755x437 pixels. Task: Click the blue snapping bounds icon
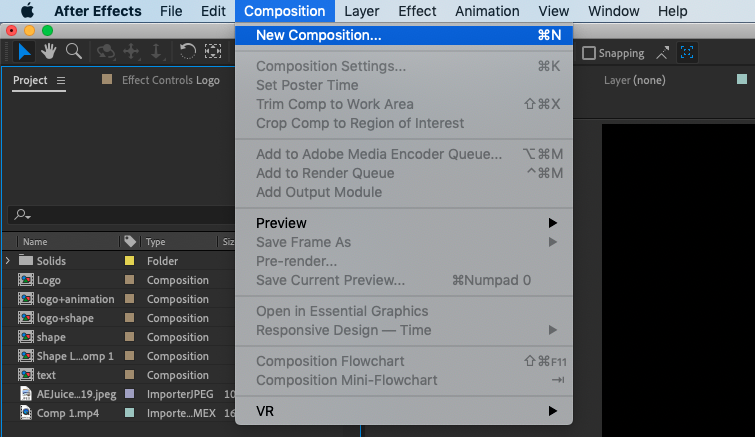[x=688, y=52]
